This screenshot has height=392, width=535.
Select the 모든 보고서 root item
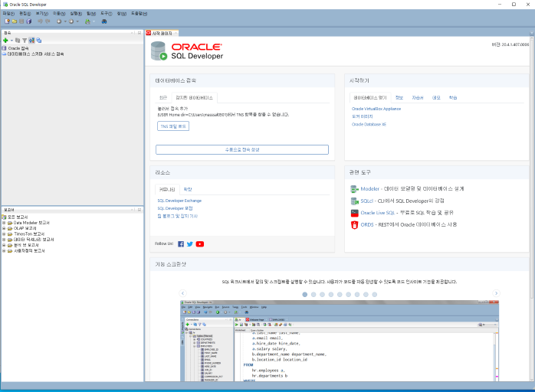[15, 217]
